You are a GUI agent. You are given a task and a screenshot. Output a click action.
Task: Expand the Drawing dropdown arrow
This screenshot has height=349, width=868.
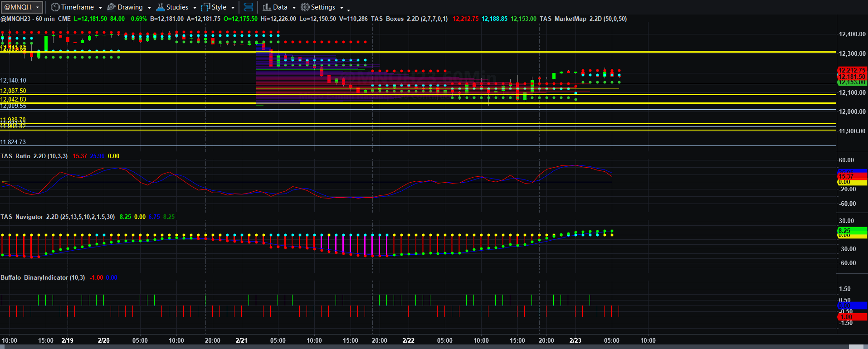click(149, 8)
